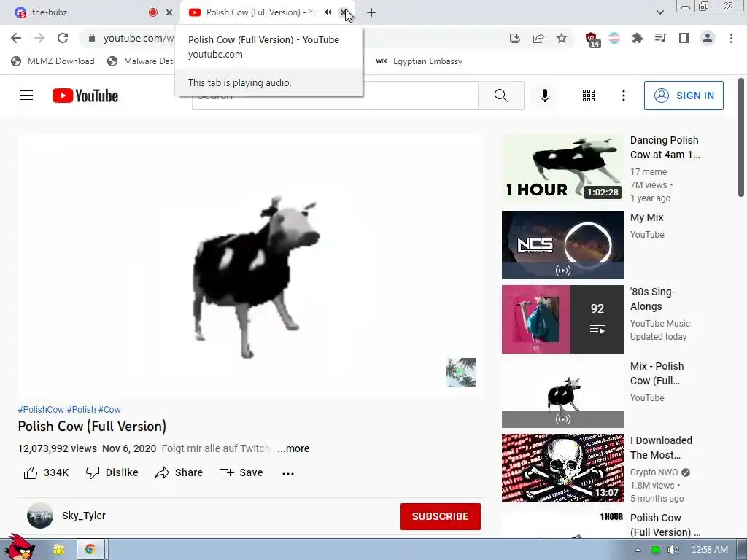Mute the Polish Cow tab speaker icon
The image size is (747, 560).
pos(328,12)
